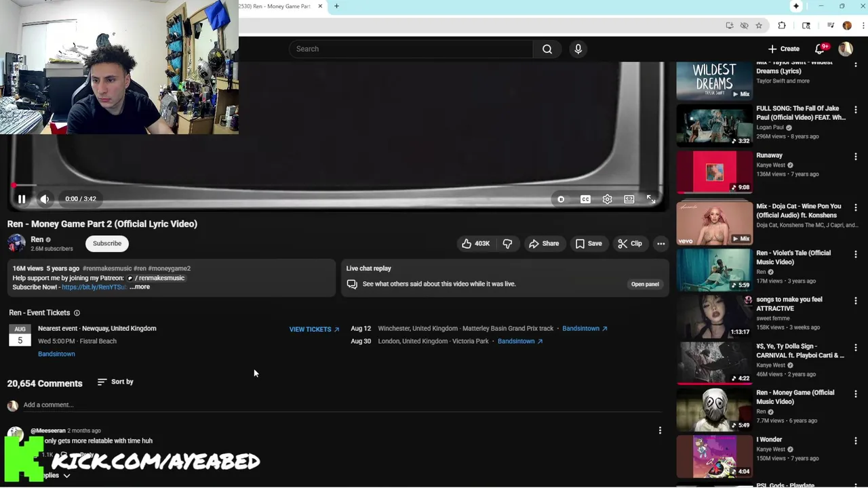Open the player settings gear

(x=608, y=199)
